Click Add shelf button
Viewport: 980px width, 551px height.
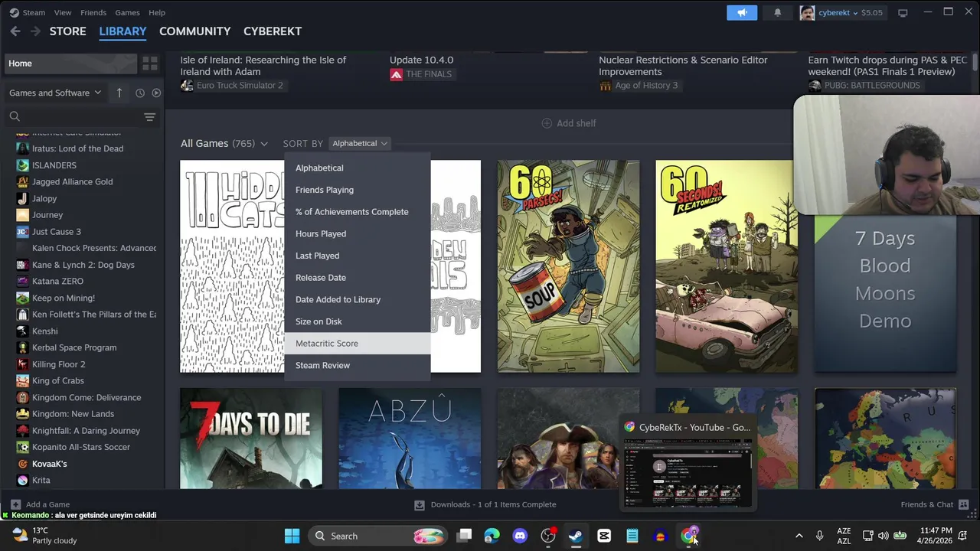click(568, 123)
